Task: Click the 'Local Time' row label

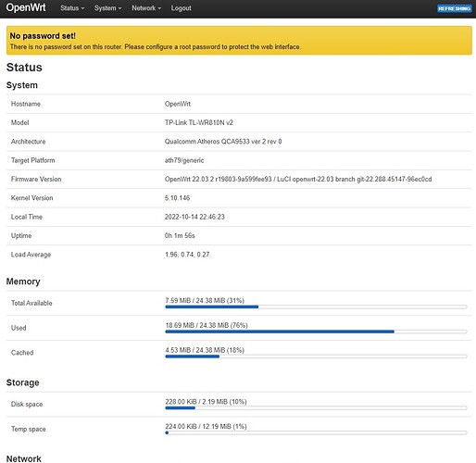Action: (27, 217)
